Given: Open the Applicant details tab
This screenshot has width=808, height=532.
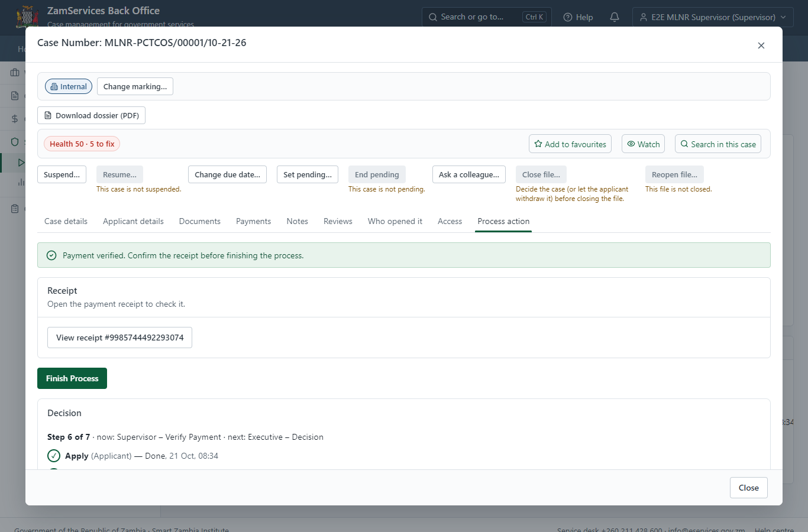Looking at the screenshot, I should [133, 221].
